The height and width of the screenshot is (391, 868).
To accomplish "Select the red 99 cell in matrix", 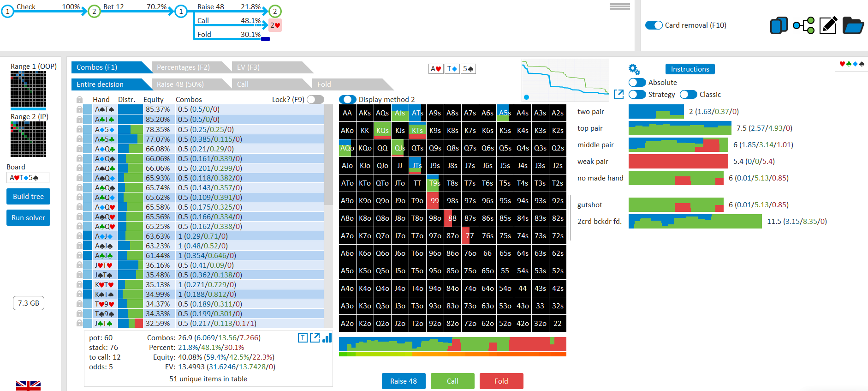I will point(435,201).
